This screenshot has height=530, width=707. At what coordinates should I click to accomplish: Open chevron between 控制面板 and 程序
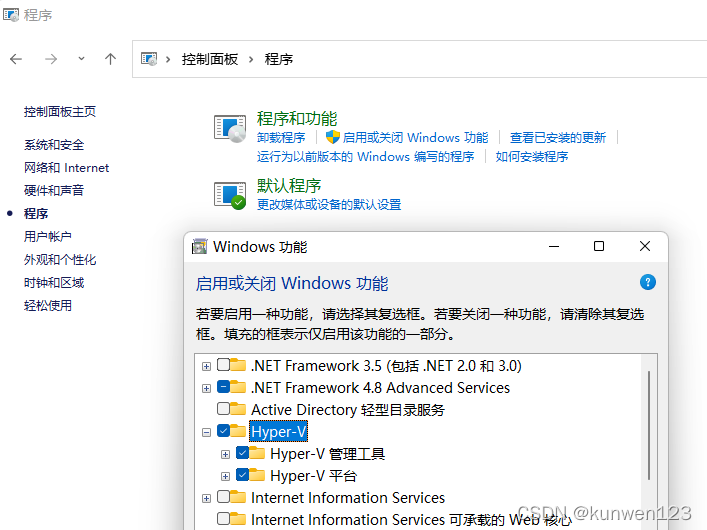251,59
